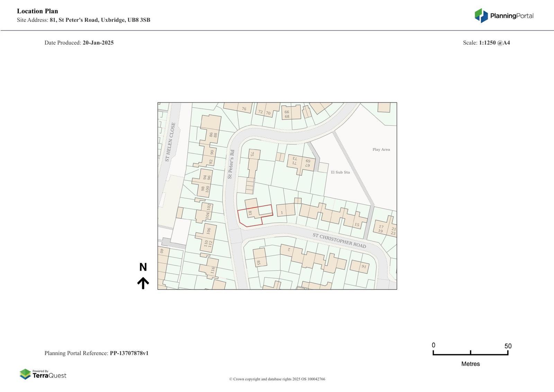The width and height of the screenshot is (554, 392).
Task: Click the PlanningPortal logo
Action: coord(503,16)
